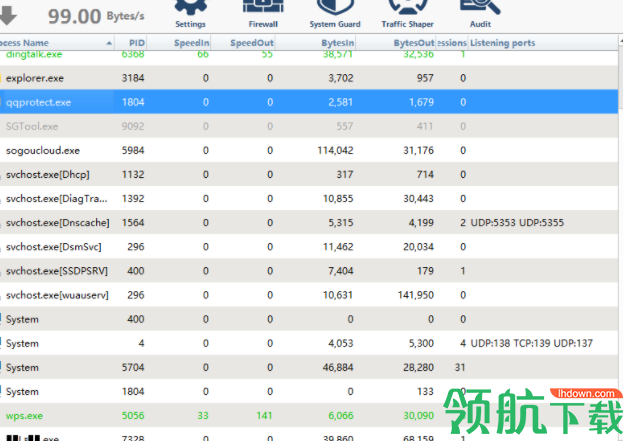
Task: Click the 30,090 BytesOut value of wps.exe
Action: tap(418, 416)
